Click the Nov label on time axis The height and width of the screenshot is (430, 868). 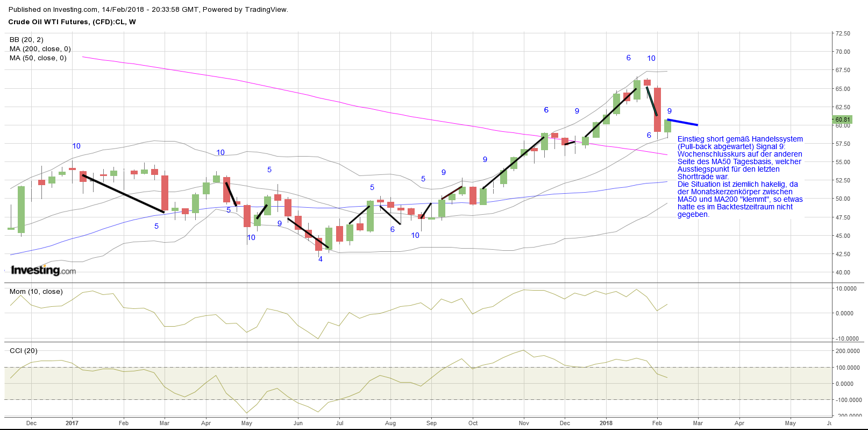pos(524,423)
